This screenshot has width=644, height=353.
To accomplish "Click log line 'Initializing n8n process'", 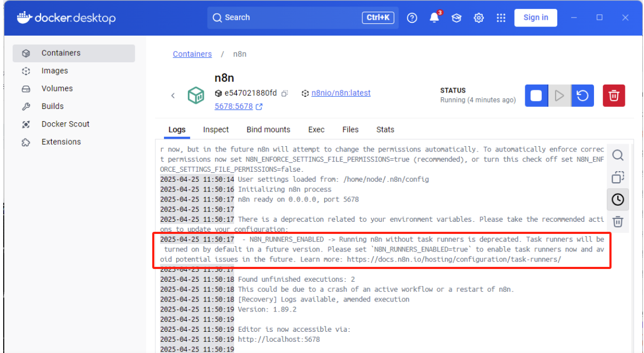I will click(285, 189).
